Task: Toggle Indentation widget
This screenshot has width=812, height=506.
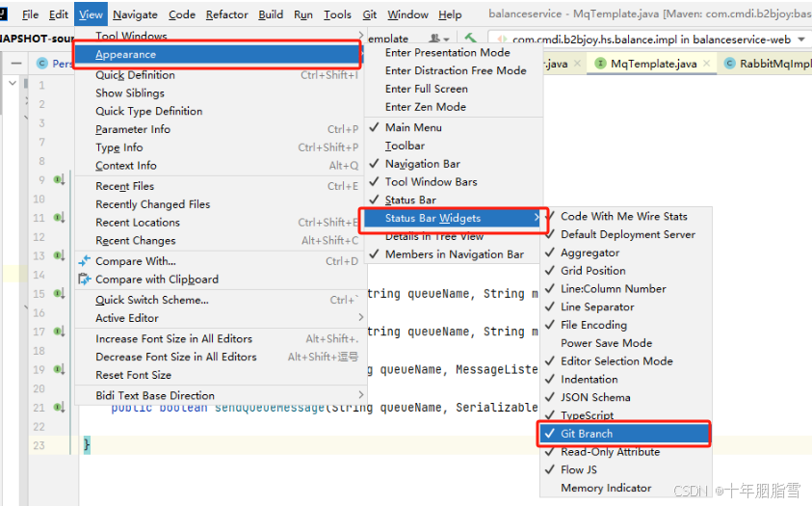Action: click(626, 380)
